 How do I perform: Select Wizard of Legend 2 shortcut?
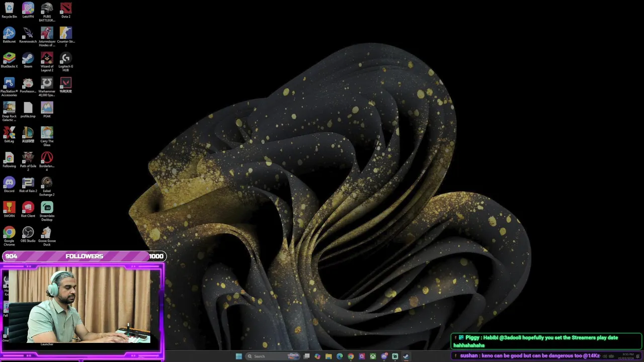point(47,62)
